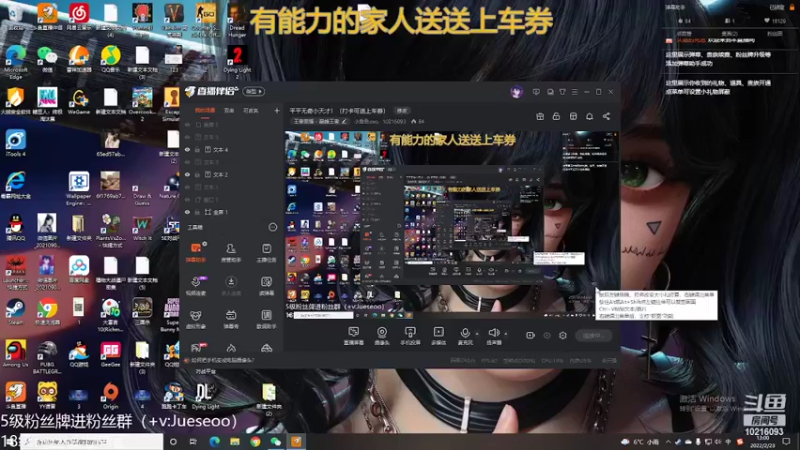
Task: Switch to the second scene tab
Action: [x=229, y=110]
